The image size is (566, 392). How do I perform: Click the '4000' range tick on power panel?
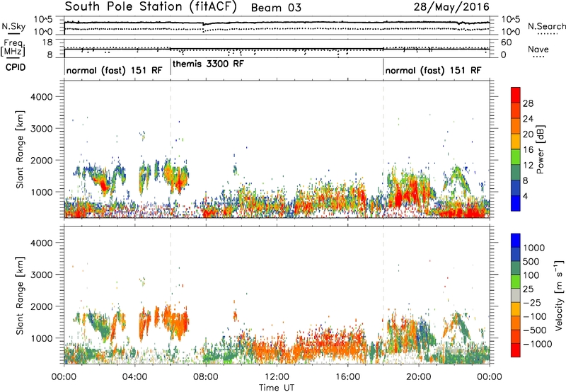click(x=41, y=97)
